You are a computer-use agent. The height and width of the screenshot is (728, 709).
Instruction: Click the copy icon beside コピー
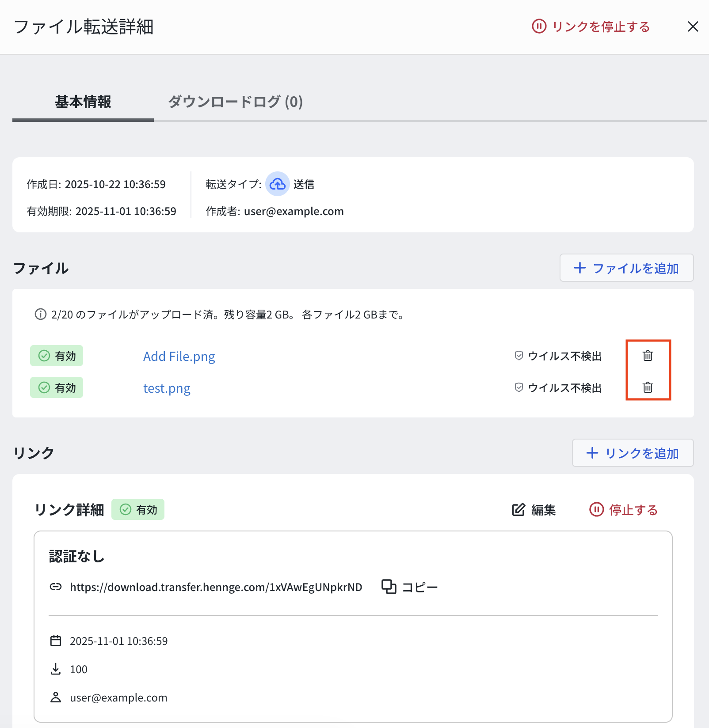click(389, 587)
